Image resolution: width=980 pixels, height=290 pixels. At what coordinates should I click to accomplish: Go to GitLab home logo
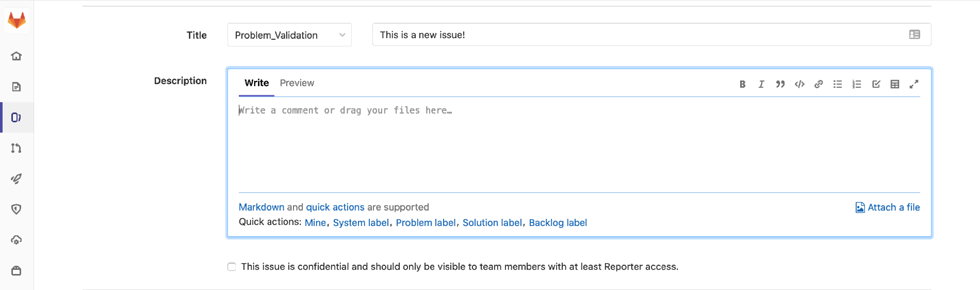coord(17,21)
